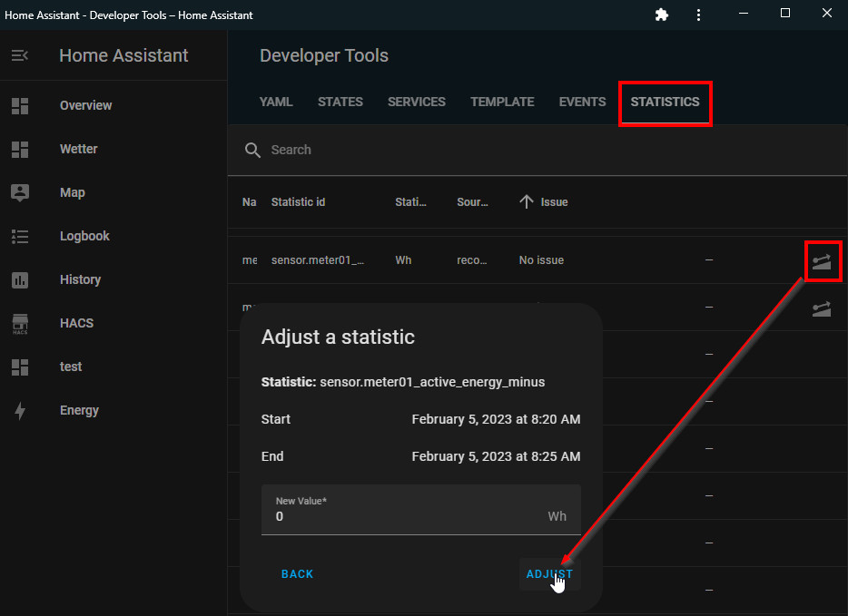Viewport: 848px width, 616px height.
Task: Go to the TEMPLATE tab
Action: (x=502, y=102)
